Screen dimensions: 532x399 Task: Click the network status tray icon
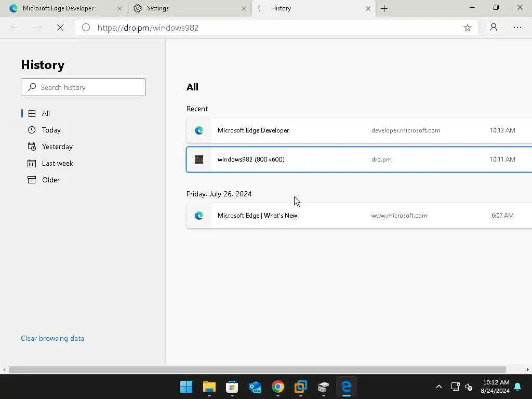point(455,387)
